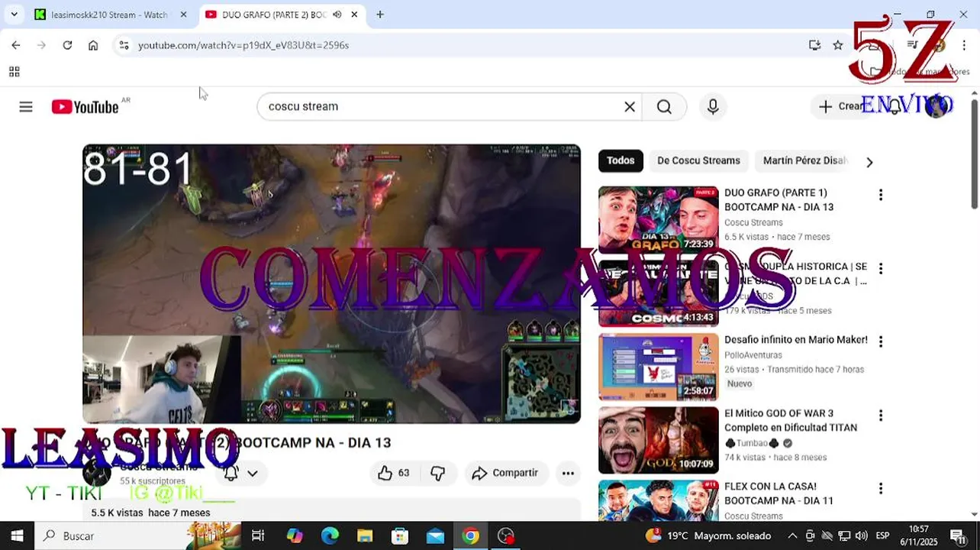Open Task View on the taskbar
The width and height of the screenshot is (980, 550).
coord(258,535)
